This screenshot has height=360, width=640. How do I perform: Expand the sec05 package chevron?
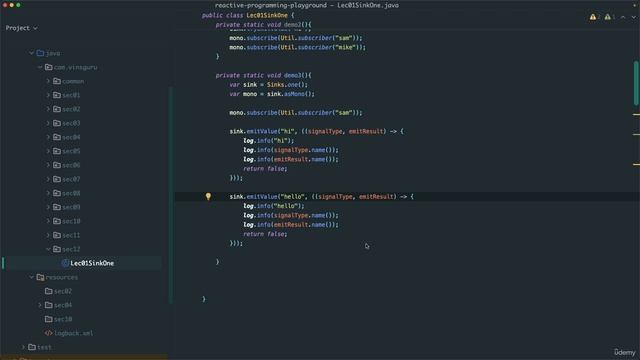point(48,151)
